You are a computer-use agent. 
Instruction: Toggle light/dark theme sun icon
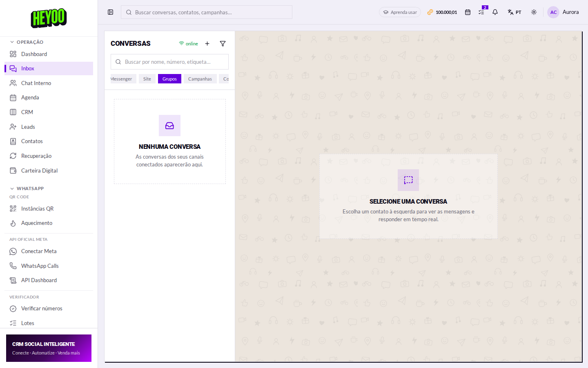click(534, 12)
